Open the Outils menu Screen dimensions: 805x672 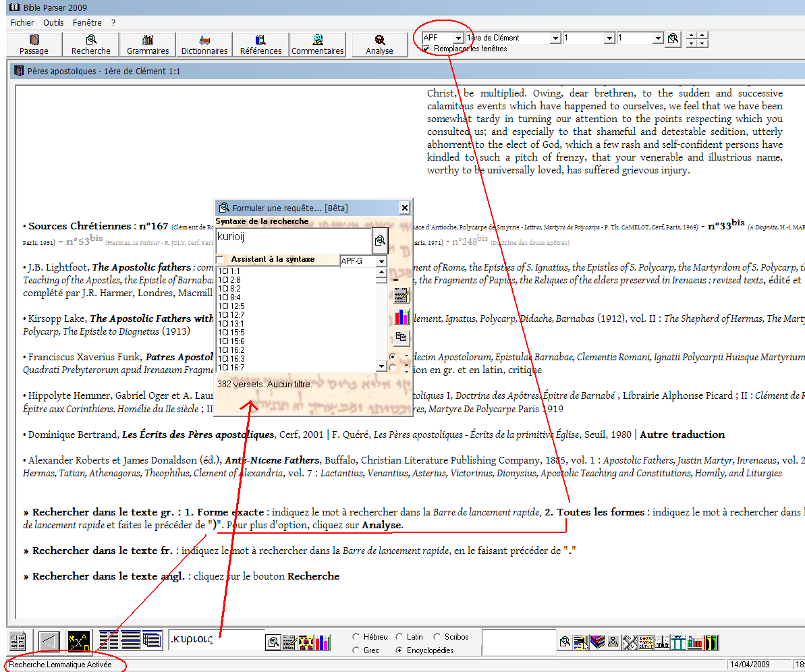(53, 22)
